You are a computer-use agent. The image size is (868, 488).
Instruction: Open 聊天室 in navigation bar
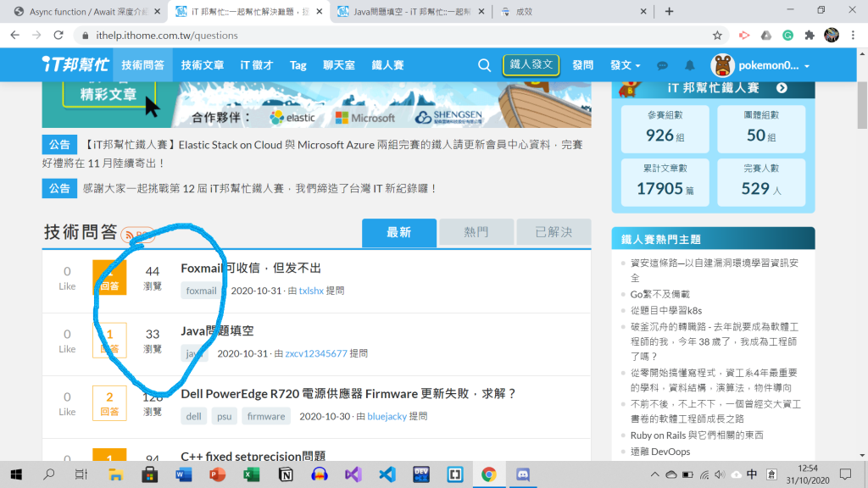pyautogui.click(x=339, y=65)
